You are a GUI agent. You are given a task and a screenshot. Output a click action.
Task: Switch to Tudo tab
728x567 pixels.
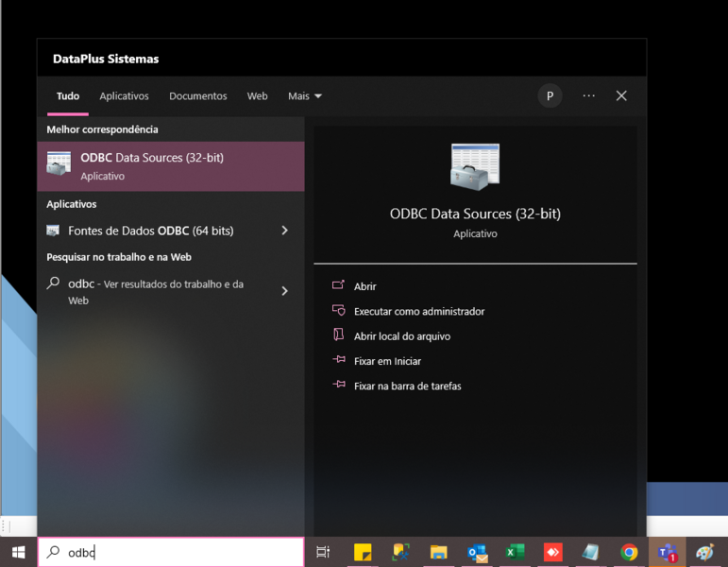68,96
